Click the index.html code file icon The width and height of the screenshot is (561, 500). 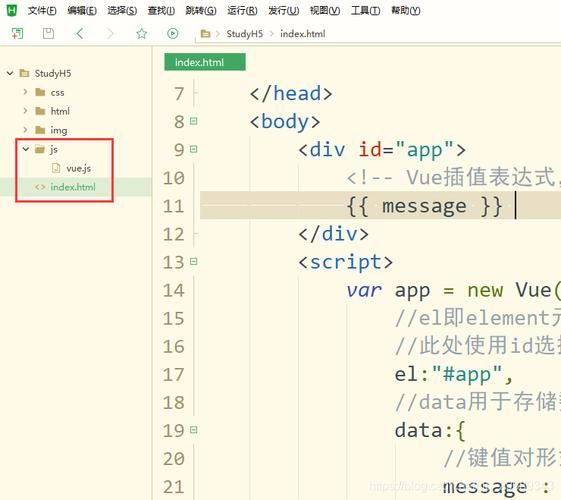point(40,187)
